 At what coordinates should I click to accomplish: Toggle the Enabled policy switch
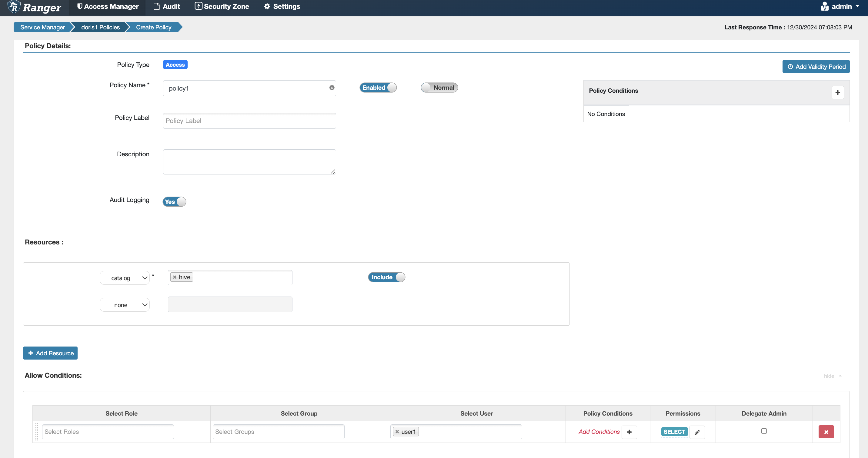point(378,88)
